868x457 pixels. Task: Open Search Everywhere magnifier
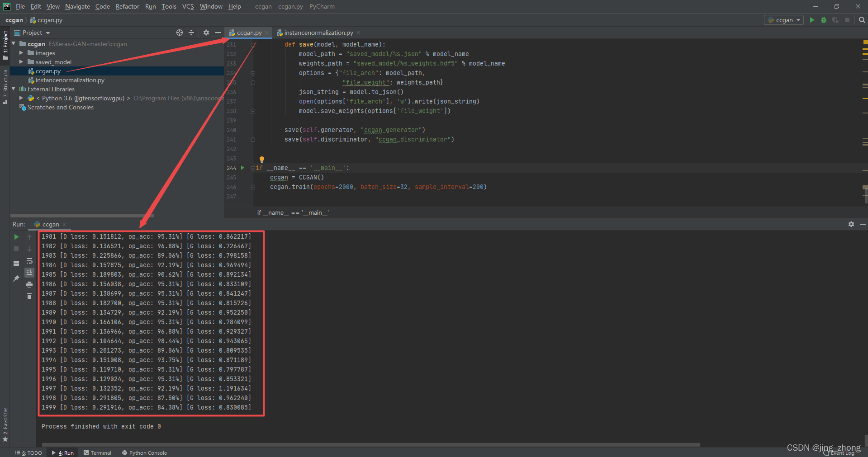tap(862, 20)
